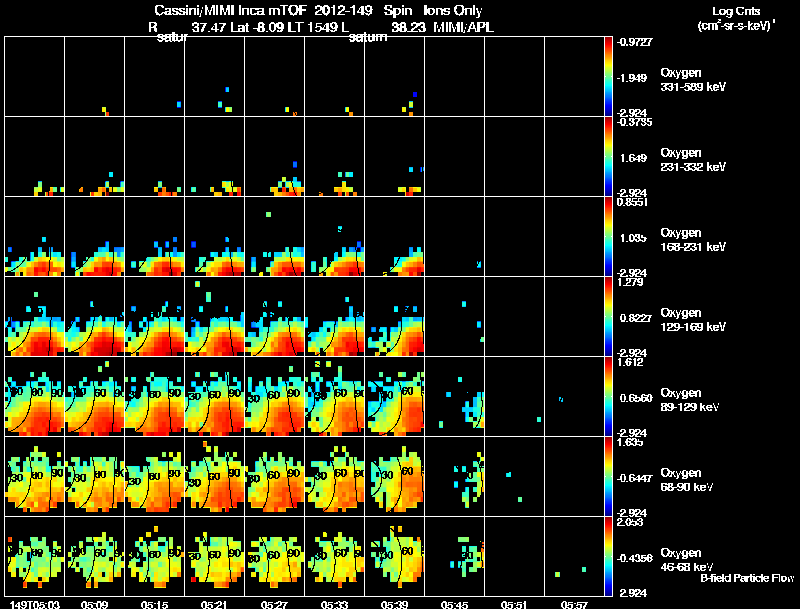The width and height of the screenshot is (800, 609).
Task: Click the 'Oxygen 168-231 keV' row label
Action: coord(693,240)
